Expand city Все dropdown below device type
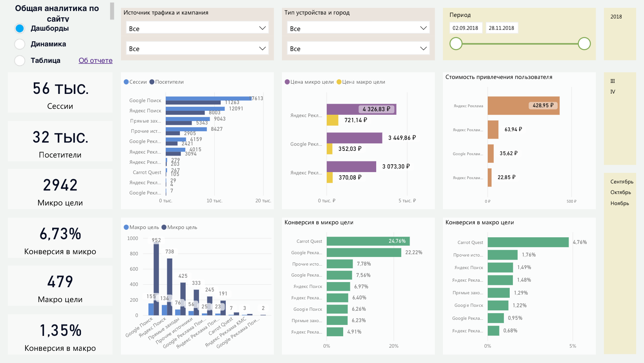Image resolution: width=644 pixels, height=363 pixels. pyautogui.click(x=358, y=48)
